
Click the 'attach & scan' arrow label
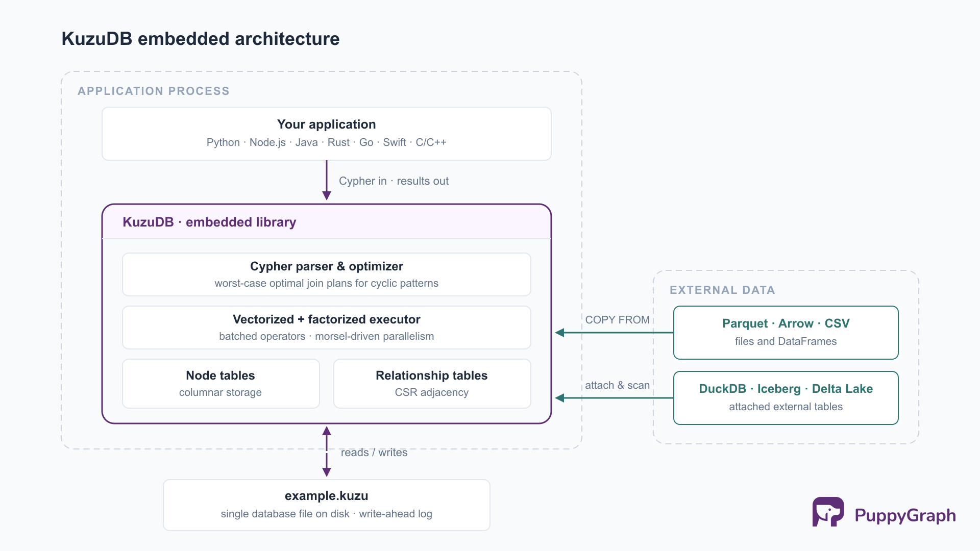[x=618, y=385]
